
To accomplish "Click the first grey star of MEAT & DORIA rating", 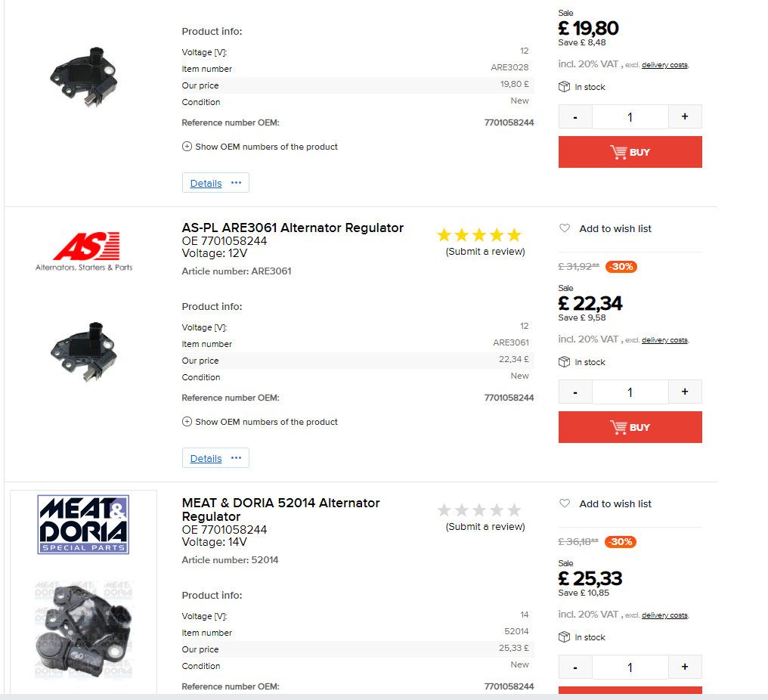I will [x=444, y=510].
